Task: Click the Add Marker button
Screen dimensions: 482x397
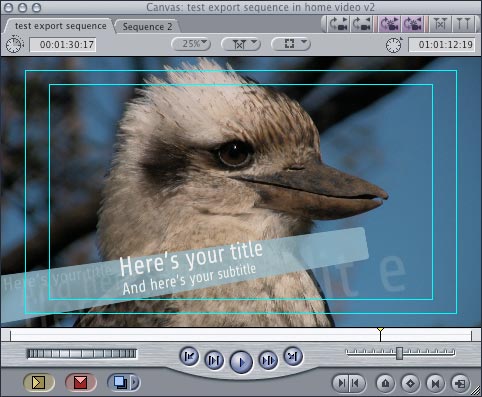Action: click(386, 383)
